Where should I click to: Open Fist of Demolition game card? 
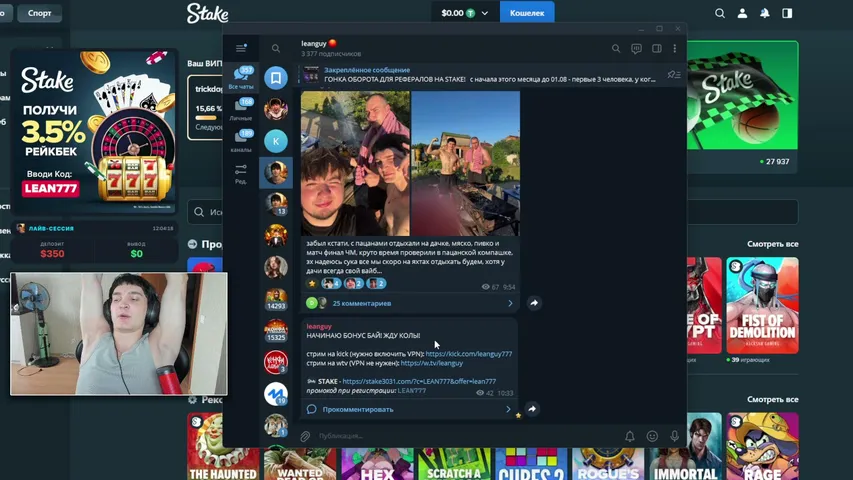point(762,305)
